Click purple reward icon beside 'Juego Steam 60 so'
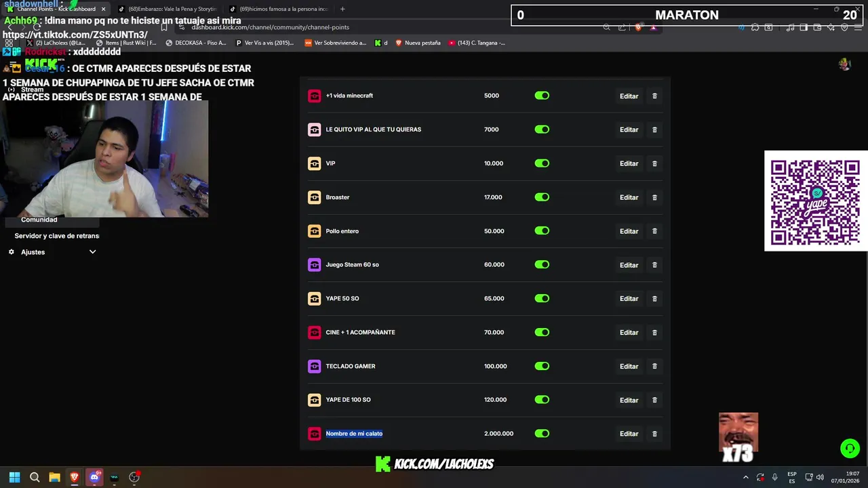This screenshot has width=868, height=488. (x=314, y=265)
